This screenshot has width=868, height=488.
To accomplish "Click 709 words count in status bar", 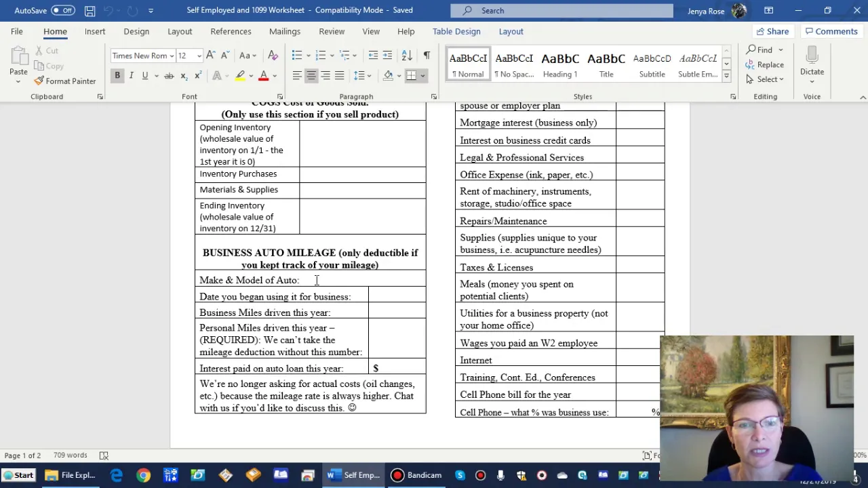I will (71, 455).
